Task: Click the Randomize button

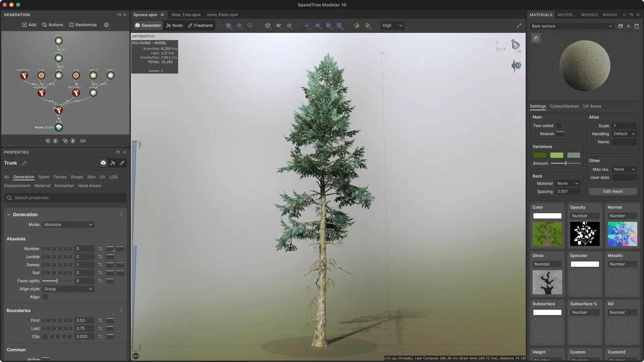Action: click(83, 25)
